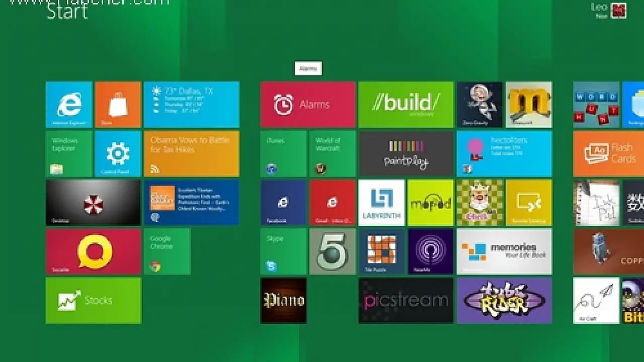Launch the Zero Gravity game tile
Image resolution: width=644 pixels, height=362 pixels.
(479, 105)
